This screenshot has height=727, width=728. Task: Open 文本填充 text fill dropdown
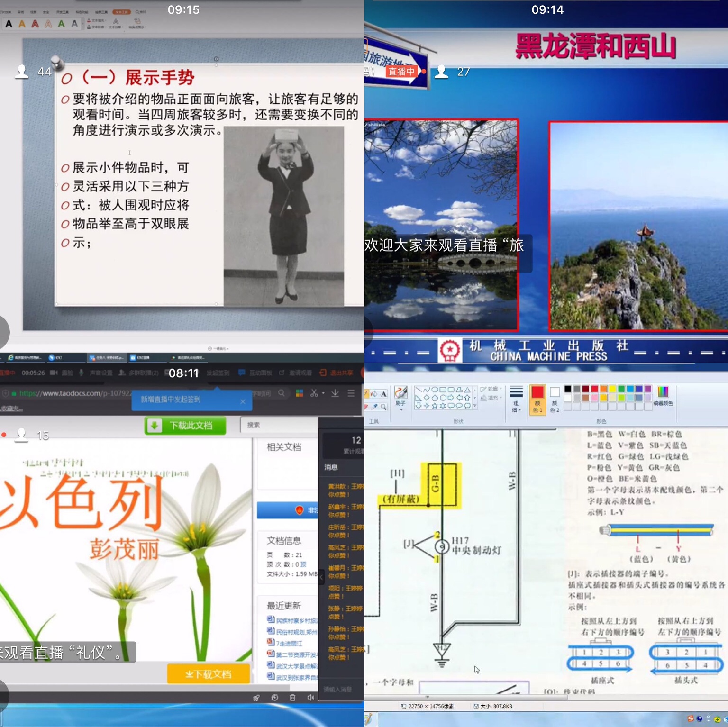coord(96,20)
